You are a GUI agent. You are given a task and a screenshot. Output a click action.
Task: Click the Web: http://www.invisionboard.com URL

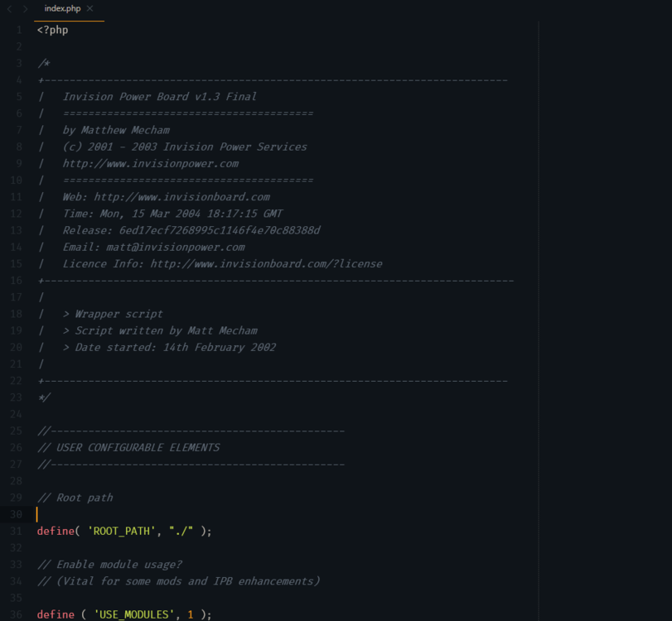181,196
